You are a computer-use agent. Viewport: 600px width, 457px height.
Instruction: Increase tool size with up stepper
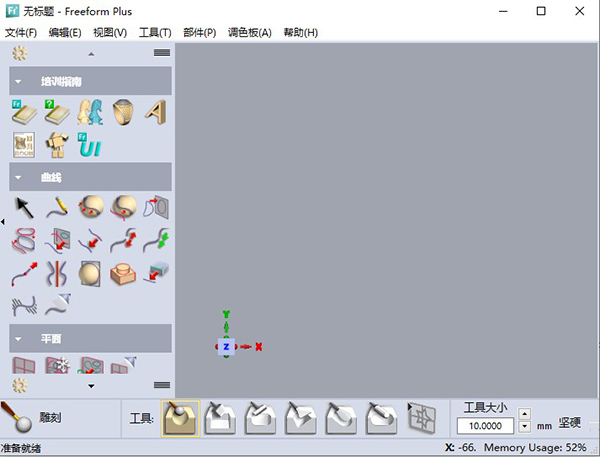point(524,414)
